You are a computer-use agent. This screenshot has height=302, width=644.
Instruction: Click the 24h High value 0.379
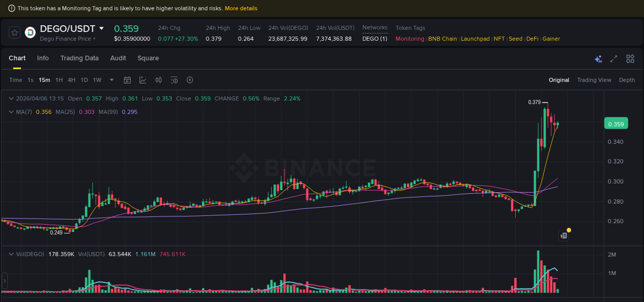pos(213,39)
